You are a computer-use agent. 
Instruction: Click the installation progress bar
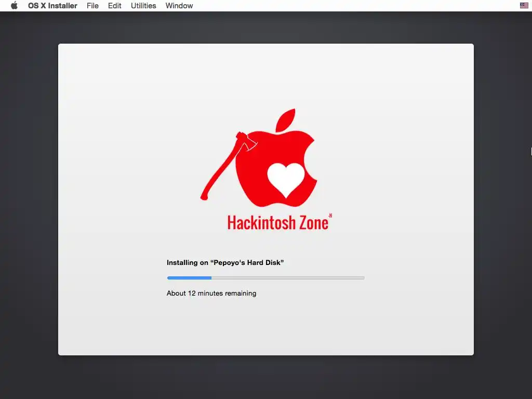pos(265,278)
